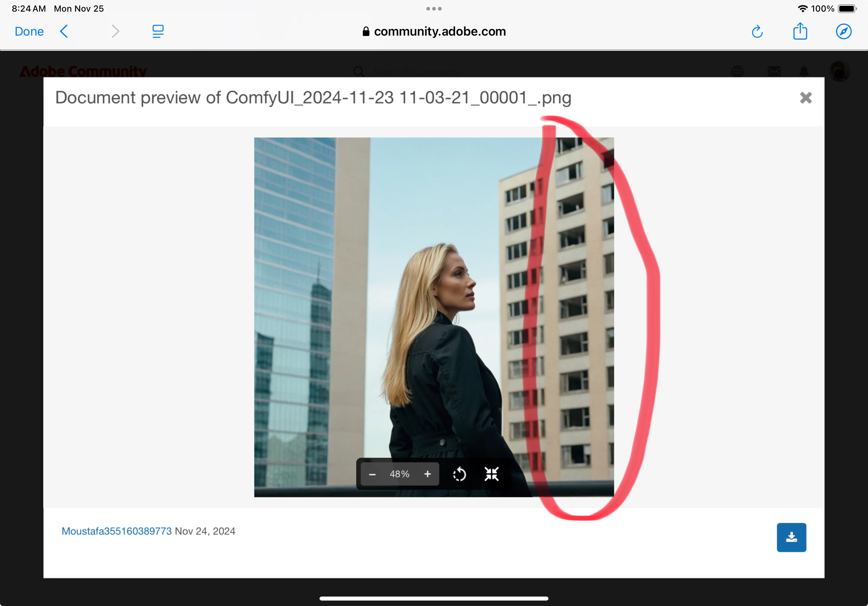The height and width of the screenshot is (606, 868).
Task: Rotate the image with the rotate icon
Action: point(459,474)
